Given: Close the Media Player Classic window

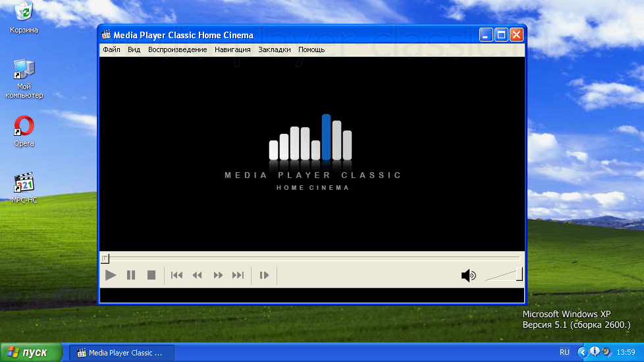Looking at the screenshot, I should tap(517, 35).
